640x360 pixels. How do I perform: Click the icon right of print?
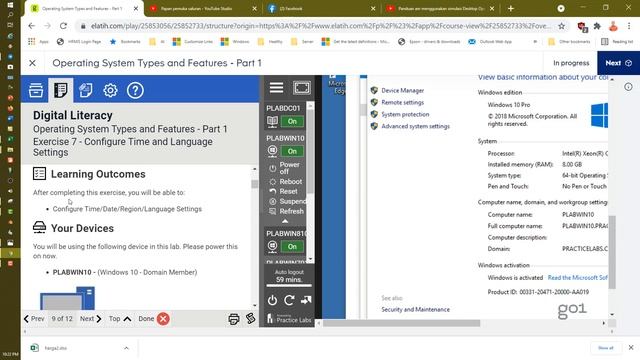251,318
